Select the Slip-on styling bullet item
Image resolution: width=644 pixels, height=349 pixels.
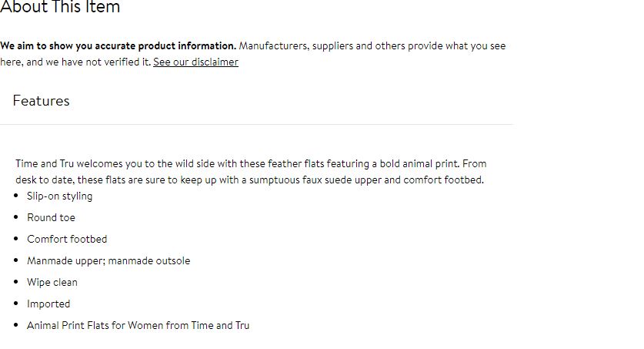pos(59,196)
